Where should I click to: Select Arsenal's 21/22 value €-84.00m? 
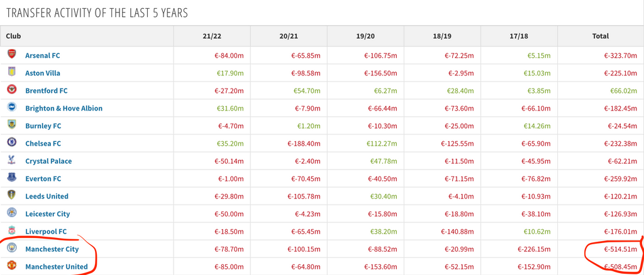click(x=230, y=55)
